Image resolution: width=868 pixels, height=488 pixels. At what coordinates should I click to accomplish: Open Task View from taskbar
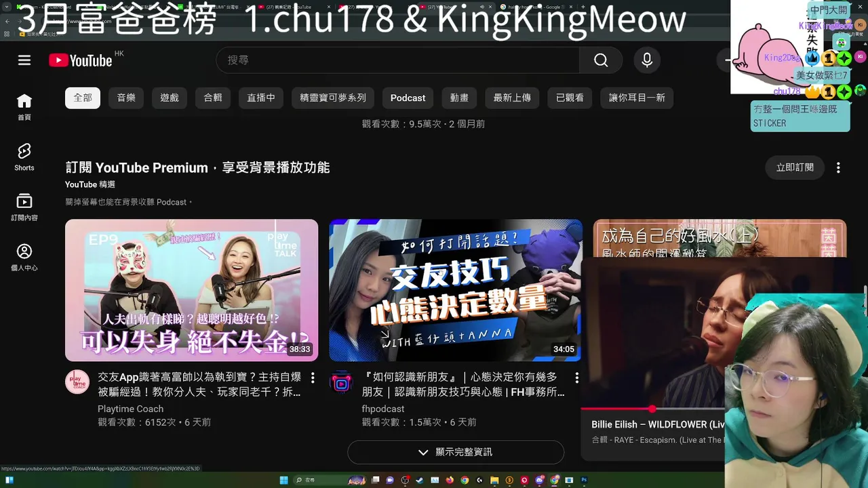pos(375,481)
